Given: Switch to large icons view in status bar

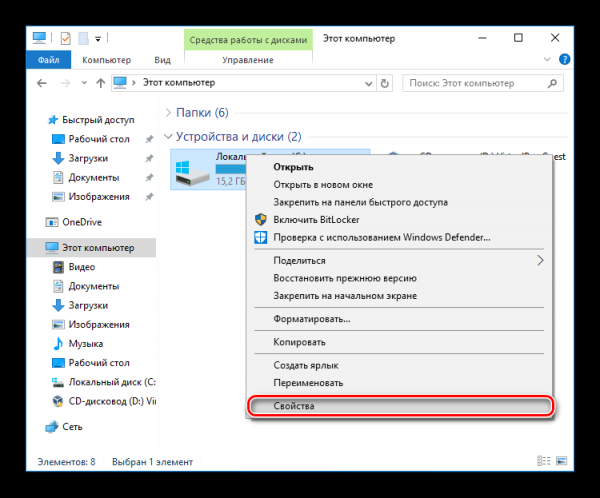Looking at the screenshot, I should [561, 461].
